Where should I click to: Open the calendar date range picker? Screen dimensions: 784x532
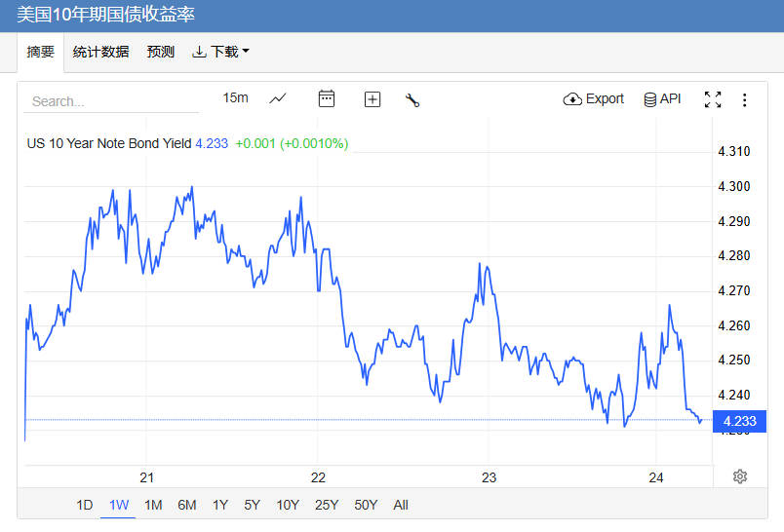(x=327, y=98)
